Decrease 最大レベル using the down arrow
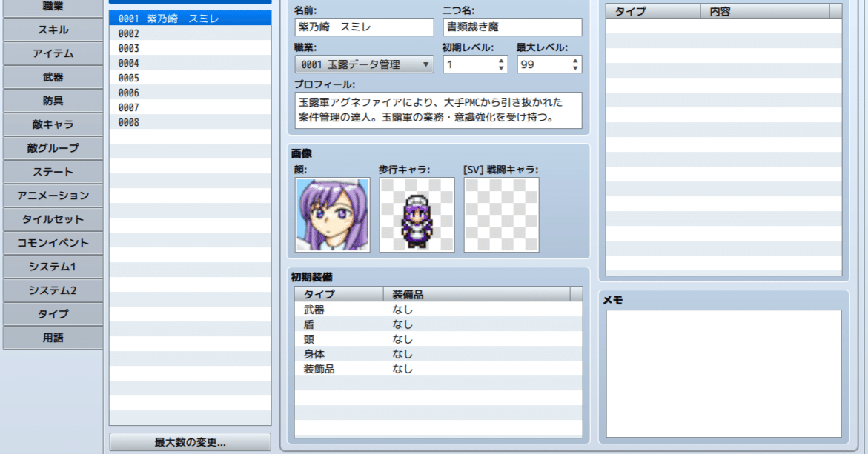This screenshot has width=868, height=454. click(x=574, y=67)
